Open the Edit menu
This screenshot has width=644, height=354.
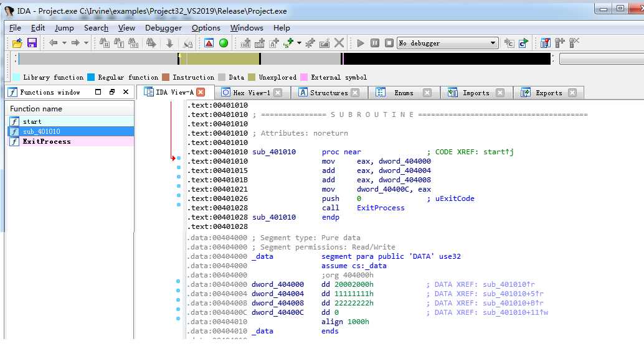pyautogui.click(x=38, y=28)
